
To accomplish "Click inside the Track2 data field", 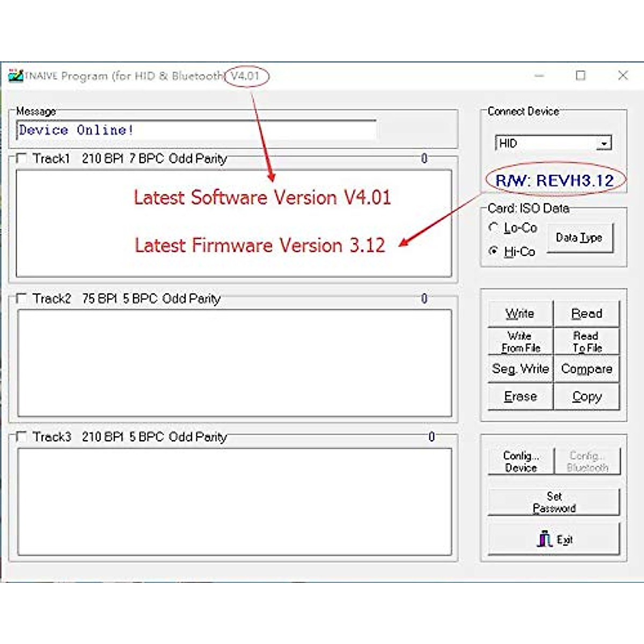I will click(234, 363).
